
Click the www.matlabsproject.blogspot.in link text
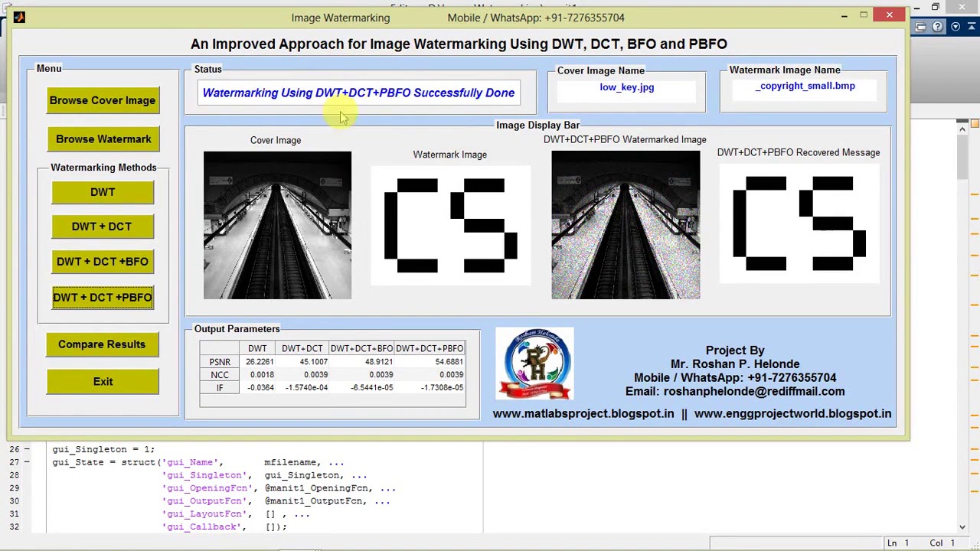point(583,413)
